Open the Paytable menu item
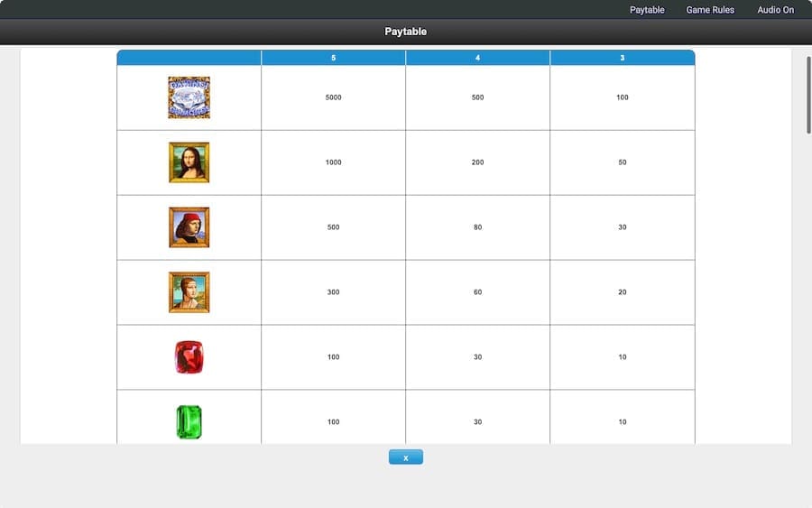The height and width of the screenshot is (508, 812). [647, 10]
